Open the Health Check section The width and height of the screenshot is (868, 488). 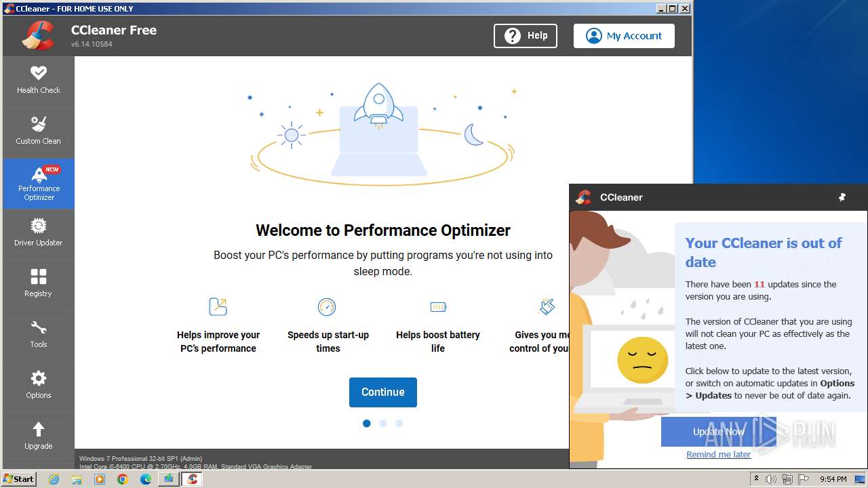(x=39, y=81)
